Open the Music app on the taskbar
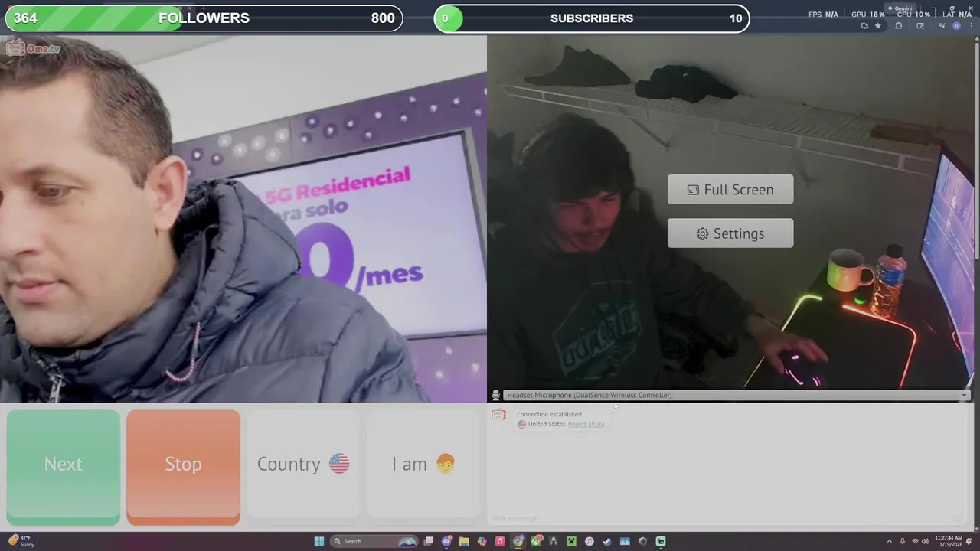The height and width of the screenshot is (551, 980). (x=500, y=541)
